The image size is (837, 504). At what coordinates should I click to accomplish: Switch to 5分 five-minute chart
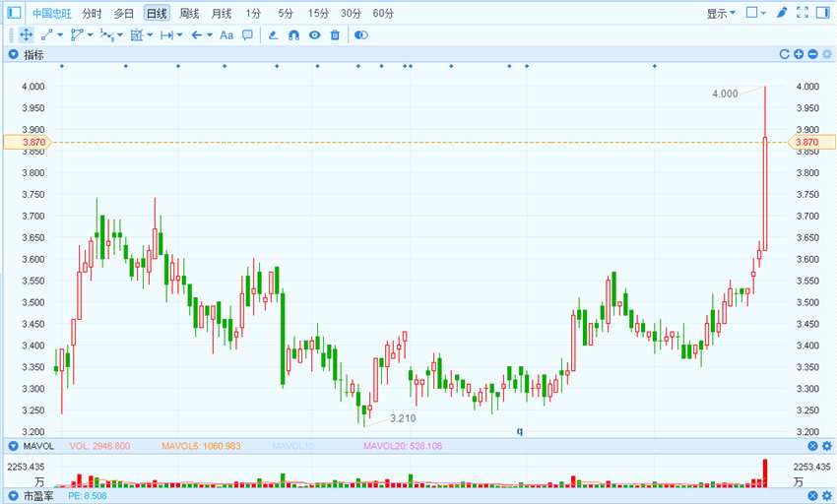(286, 14)
